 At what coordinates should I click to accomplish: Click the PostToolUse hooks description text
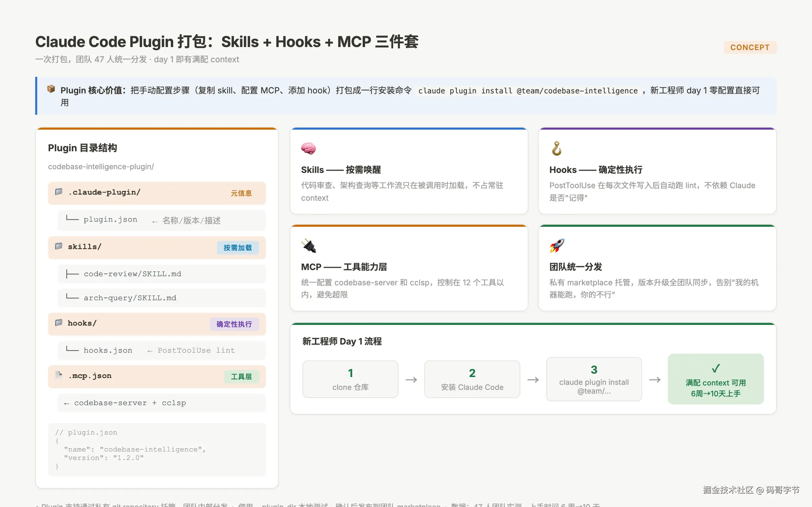pos(652,192)
